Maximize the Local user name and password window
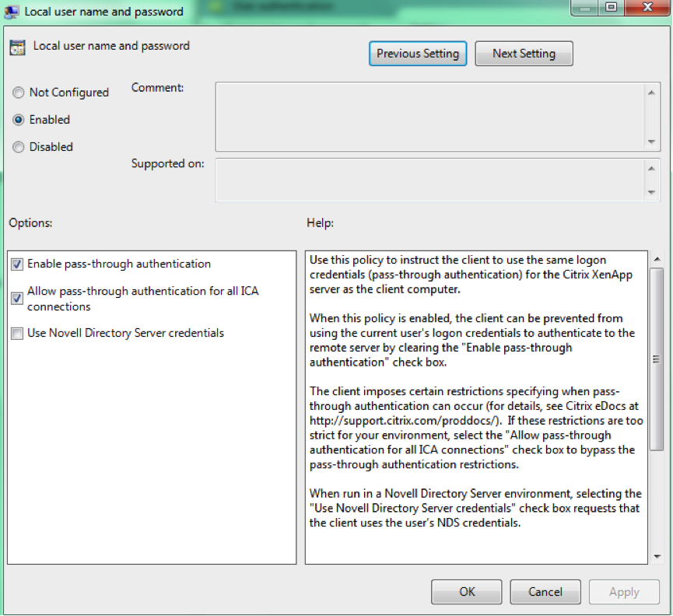 [611, 9]
